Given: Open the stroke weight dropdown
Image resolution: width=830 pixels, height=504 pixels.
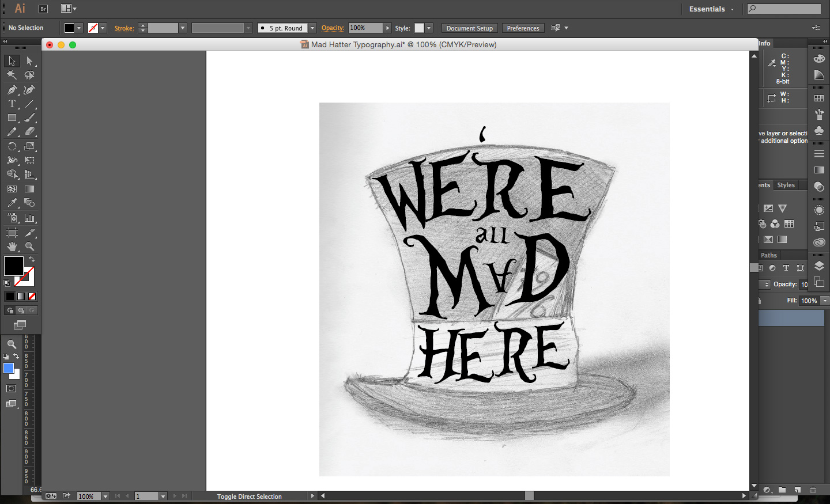Looking at the screenshot, I should [x=183, y=28].
